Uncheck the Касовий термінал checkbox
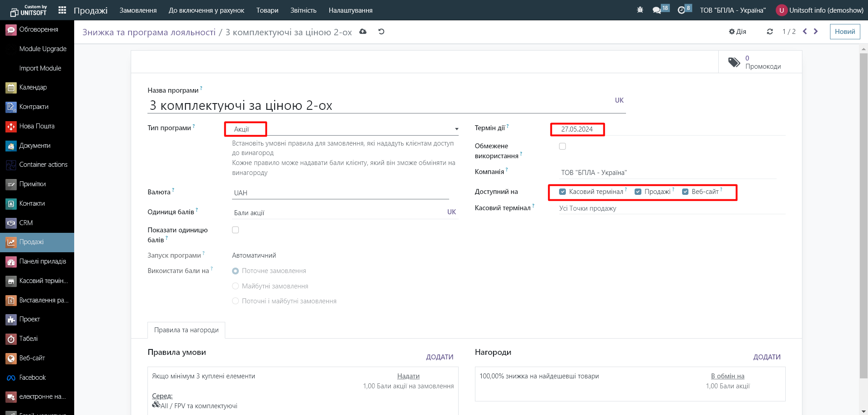The image size is (868, 415). [x=562, y=192]
